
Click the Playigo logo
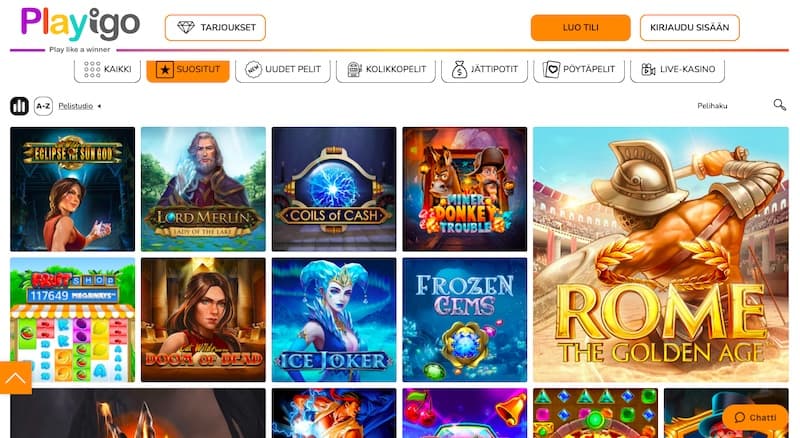click(x=80, y=26)
